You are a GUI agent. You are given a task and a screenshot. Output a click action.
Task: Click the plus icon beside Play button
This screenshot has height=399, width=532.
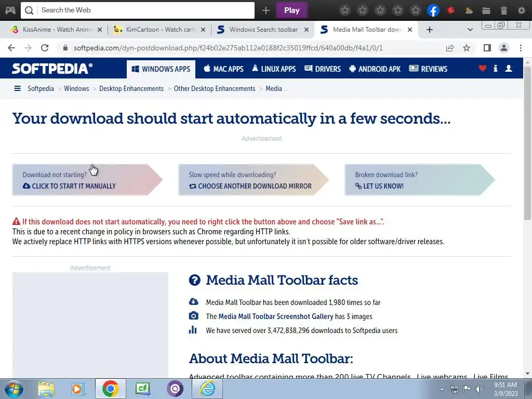pos(265,10)
